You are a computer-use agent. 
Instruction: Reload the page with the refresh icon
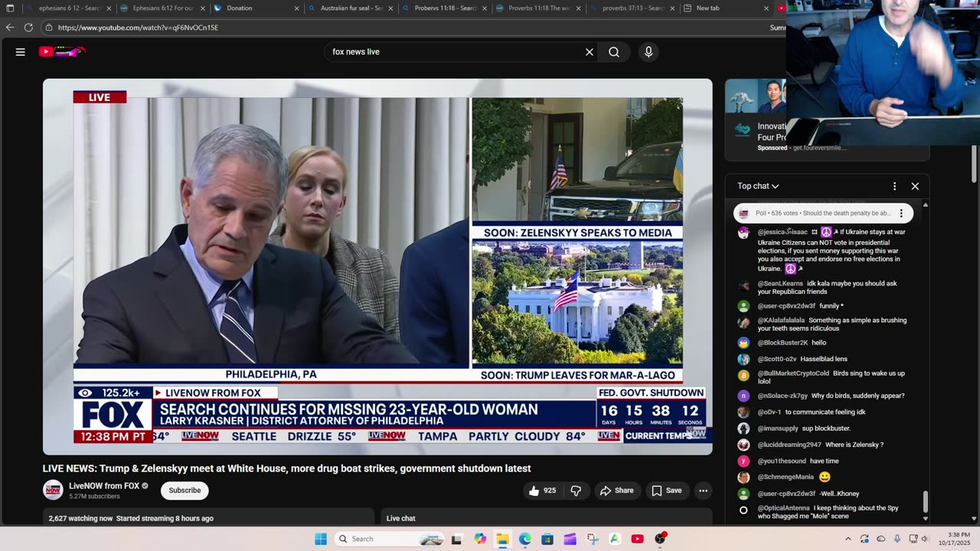(x=28, y=28)
